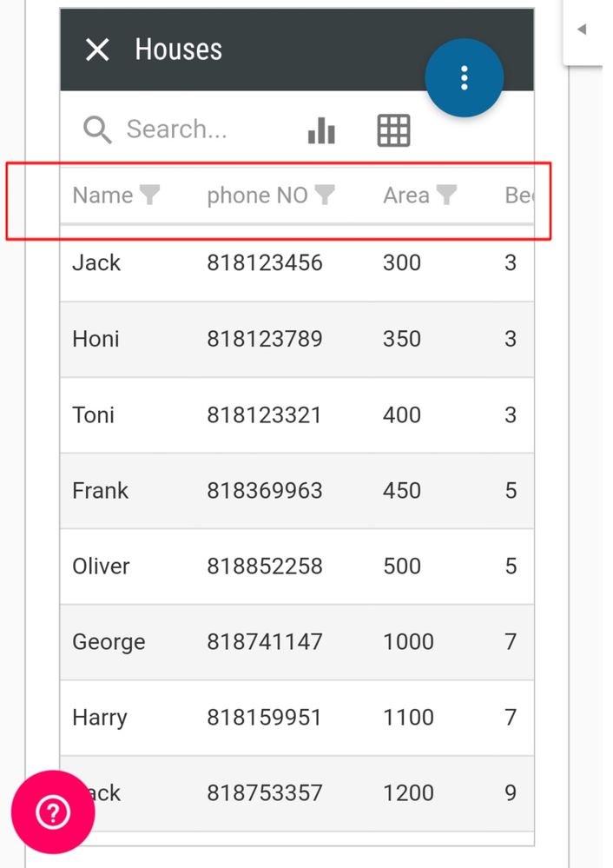Close the Houses panel with X
Image resolution: width=613 pixels, height=868 pixels.
click(x=97, y=50)
